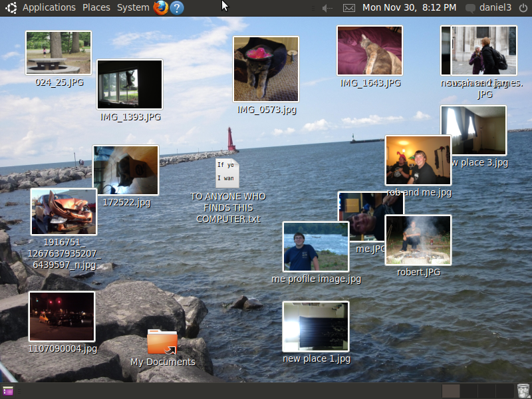This screenshot has width=532, height=399.
Task: Select the new place 1.jpg thumbnail
Action: [x=315, y=327]
